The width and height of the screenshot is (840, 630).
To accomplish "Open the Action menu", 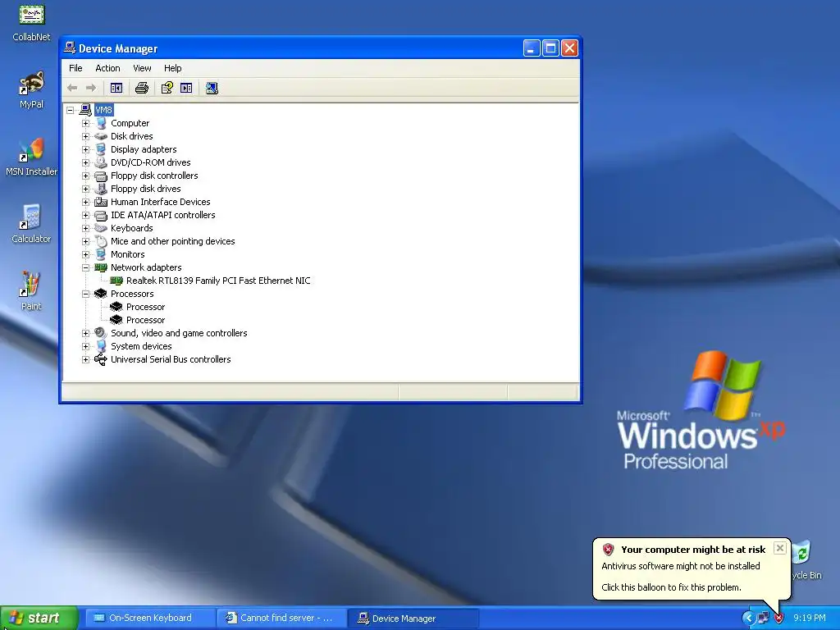I will tap(107, 68).
